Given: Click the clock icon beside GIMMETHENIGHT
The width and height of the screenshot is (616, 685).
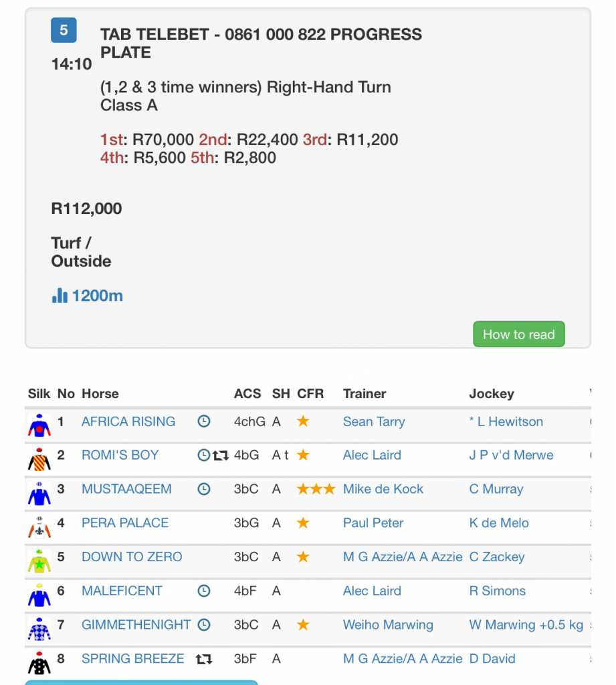Looking at the screenshot, I should click(204, 625).
